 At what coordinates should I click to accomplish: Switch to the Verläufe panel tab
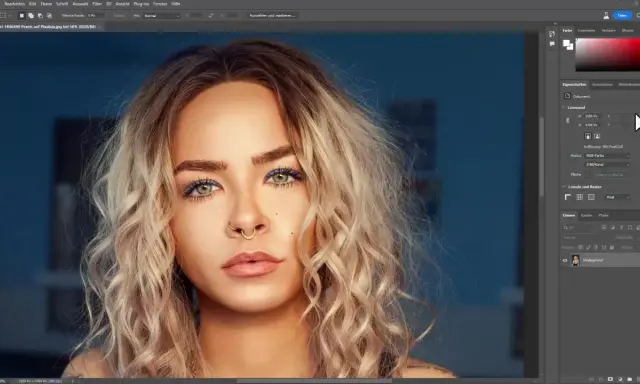609,31
